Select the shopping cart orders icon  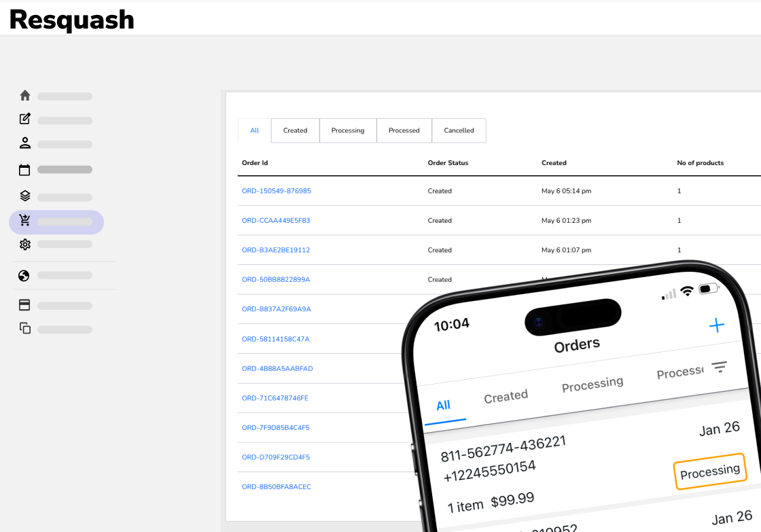pyautogui.click(x=24, y=220)
